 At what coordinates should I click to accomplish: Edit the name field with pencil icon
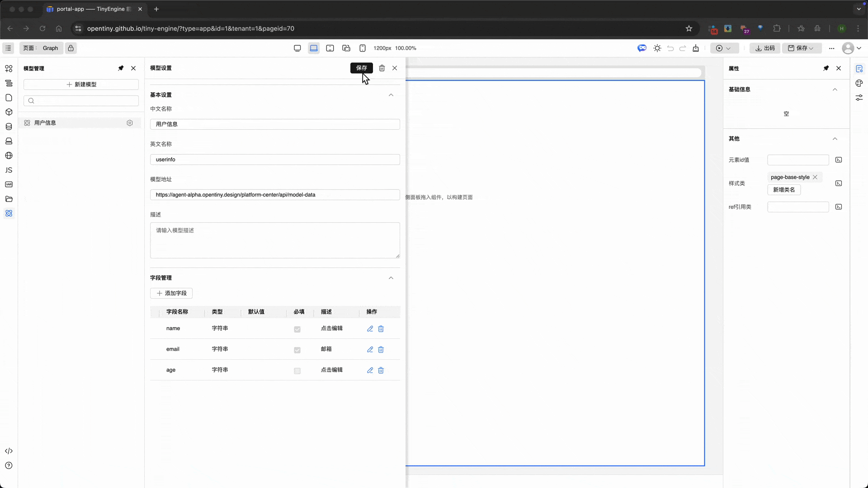click(x=370, y=329)
